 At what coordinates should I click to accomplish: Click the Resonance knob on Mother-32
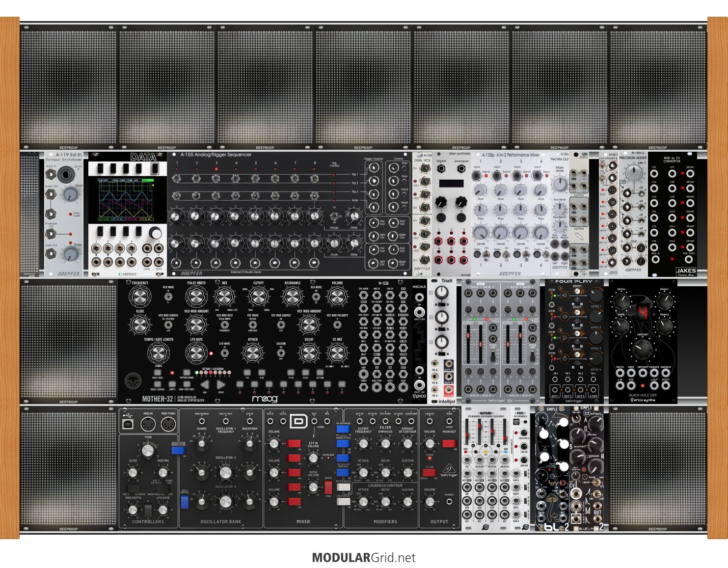tap(293, 297)
